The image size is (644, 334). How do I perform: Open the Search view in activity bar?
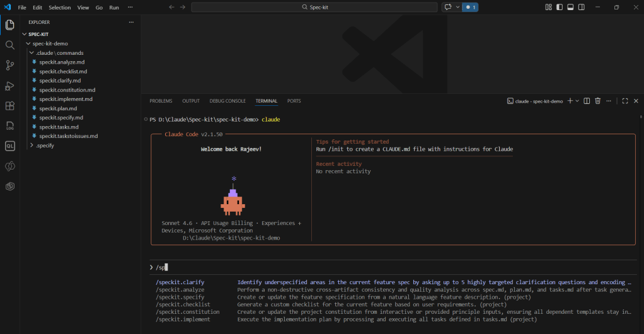[x=9, y=45]
